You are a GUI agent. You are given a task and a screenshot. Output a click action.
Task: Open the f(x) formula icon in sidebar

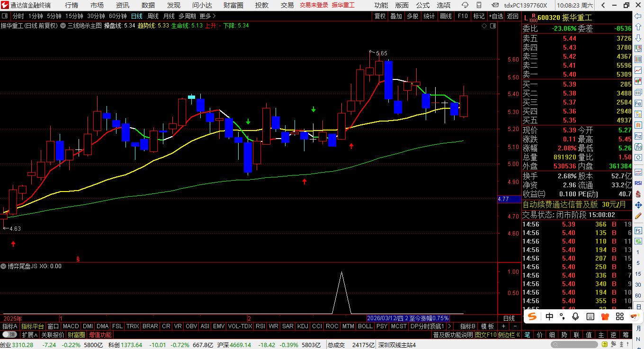638,147
